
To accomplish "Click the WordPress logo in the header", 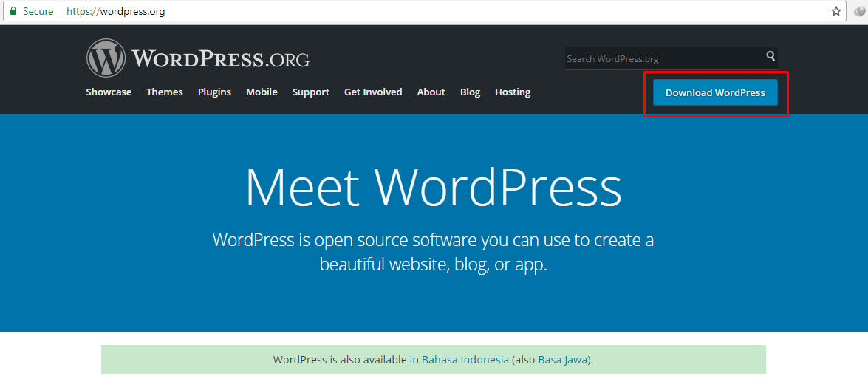I will (x=106, y=58).
